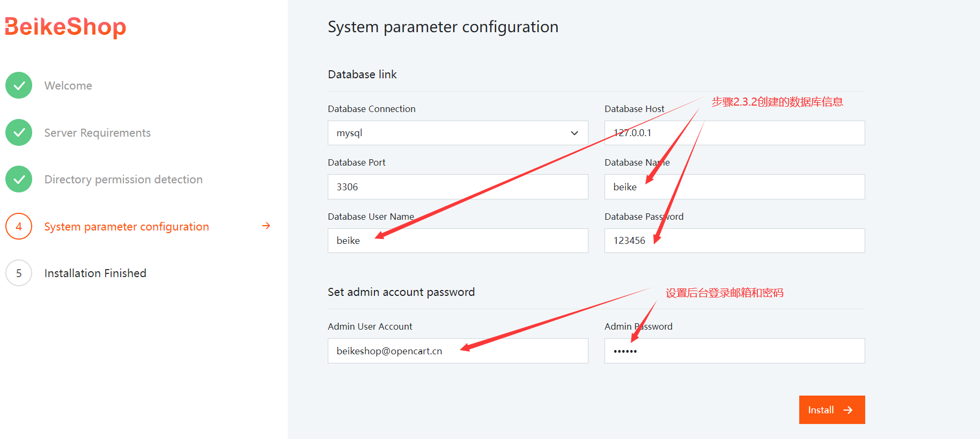Click the step 5 circle icon
Image resolution: width=980 pixels, height=439 pixels.
pos(19,273)
